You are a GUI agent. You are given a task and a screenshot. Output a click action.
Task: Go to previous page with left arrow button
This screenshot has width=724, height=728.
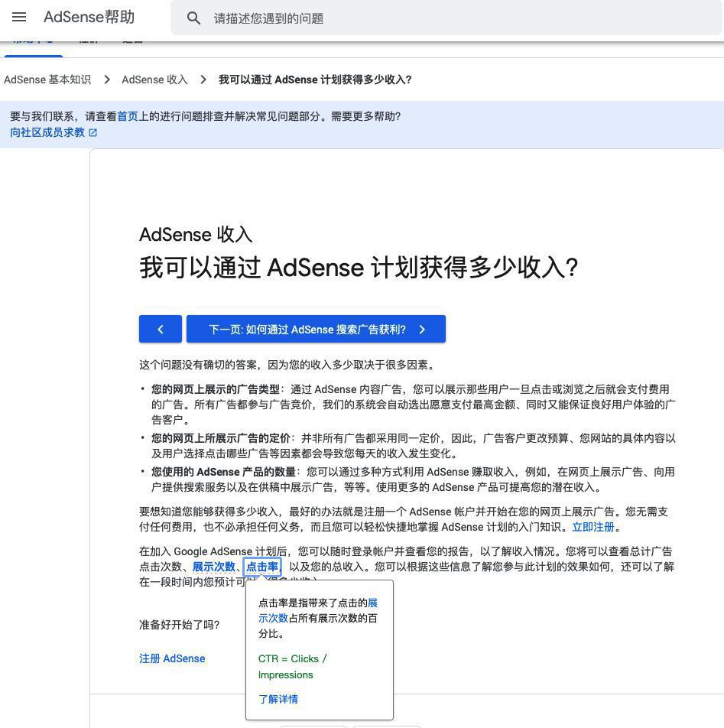[x=161, y=329]
